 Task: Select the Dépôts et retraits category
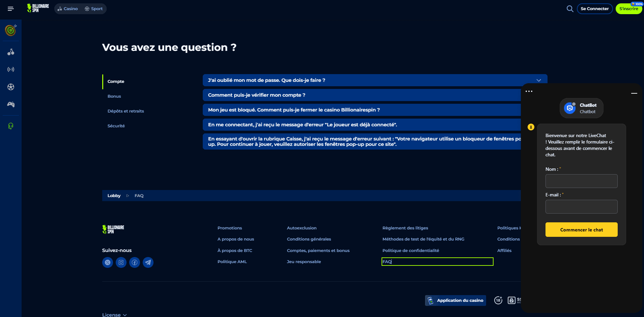pyautogui.click(x=125, y=111)
